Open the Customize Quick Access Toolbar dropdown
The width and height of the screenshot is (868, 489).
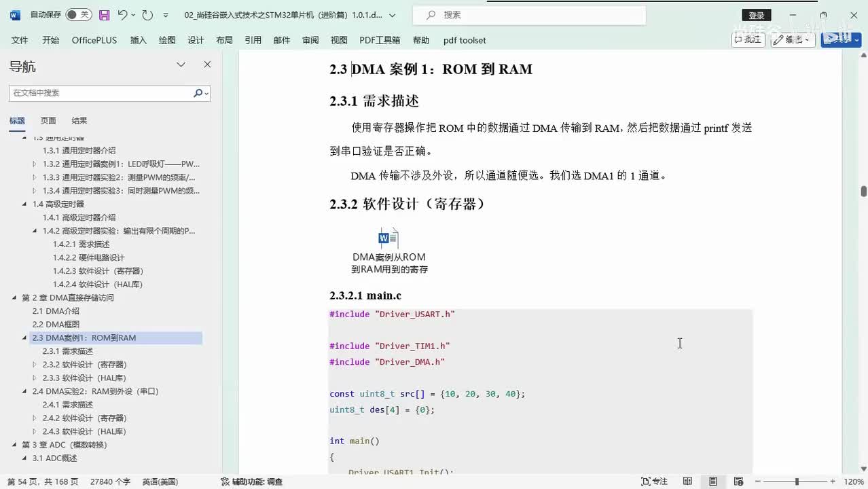point(166,15)
